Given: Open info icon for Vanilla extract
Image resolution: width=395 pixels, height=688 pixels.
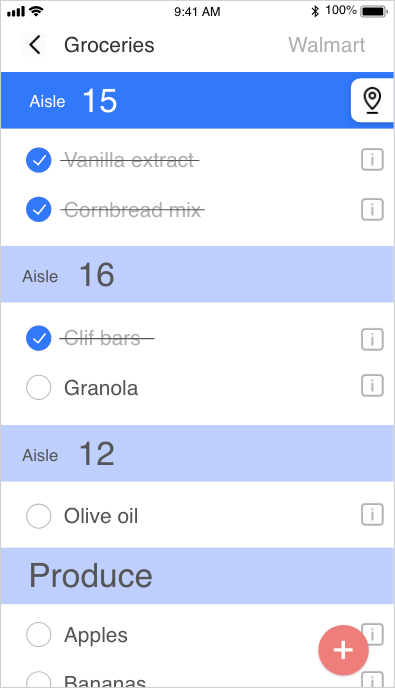Looking at the screenshot, I should point(372,160).
